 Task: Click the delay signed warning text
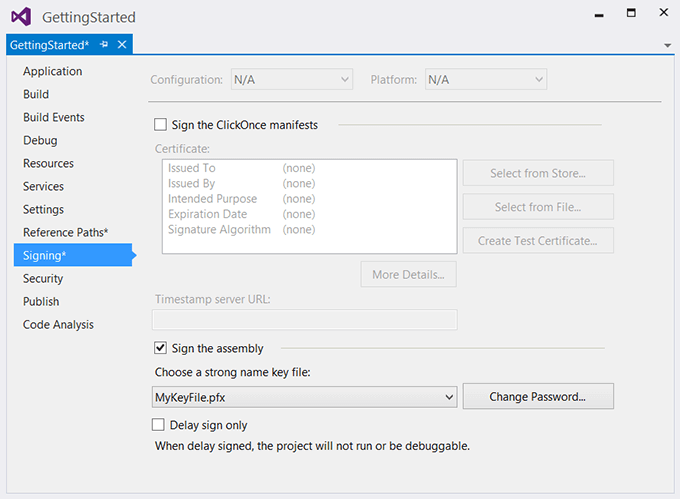coord(312,446)
